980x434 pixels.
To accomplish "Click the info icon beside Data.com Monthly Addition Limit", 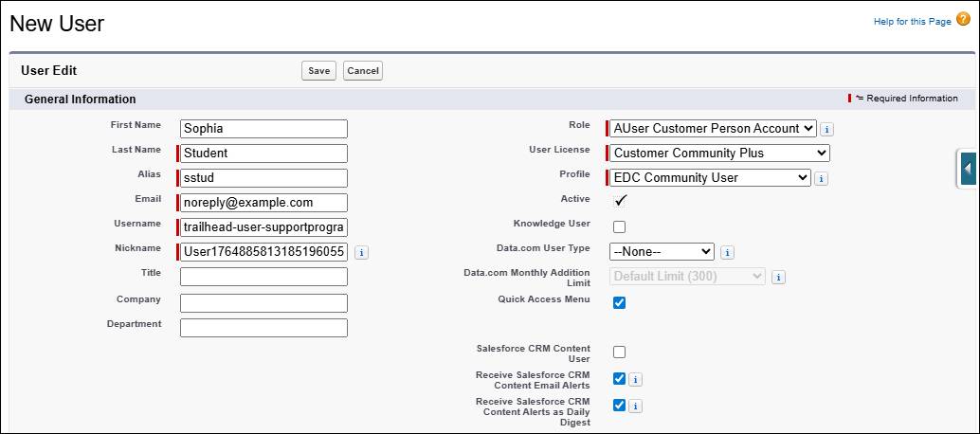I will (x=778, y=278).
